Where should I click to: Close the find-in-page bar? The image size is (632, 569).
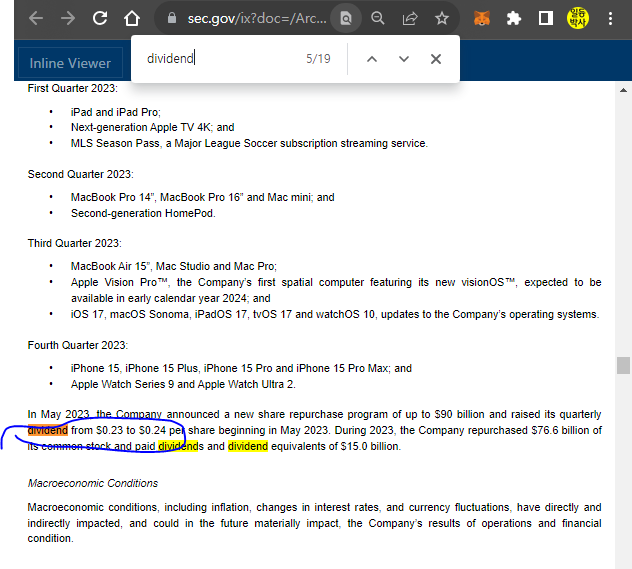coord(436,59)
